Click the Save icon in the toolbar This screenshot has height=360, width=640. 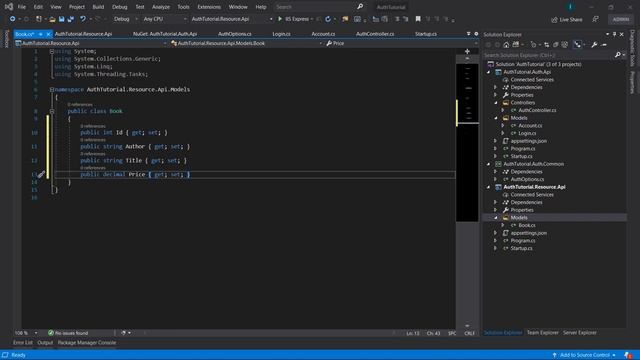point(62,19)
